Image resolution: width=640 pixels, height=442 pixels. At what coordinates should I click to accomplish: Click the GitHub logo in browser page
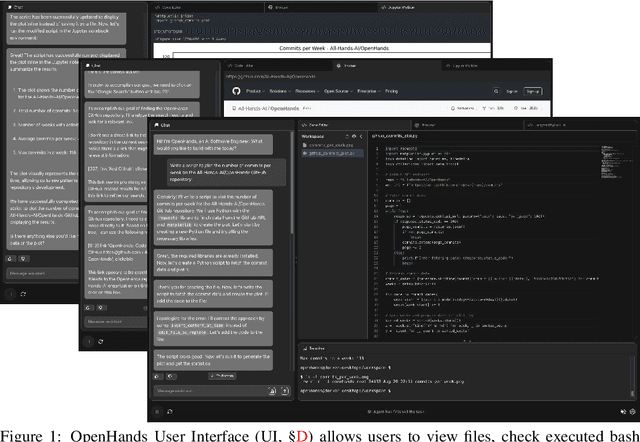pyautogui.click(x=232, y=91)
